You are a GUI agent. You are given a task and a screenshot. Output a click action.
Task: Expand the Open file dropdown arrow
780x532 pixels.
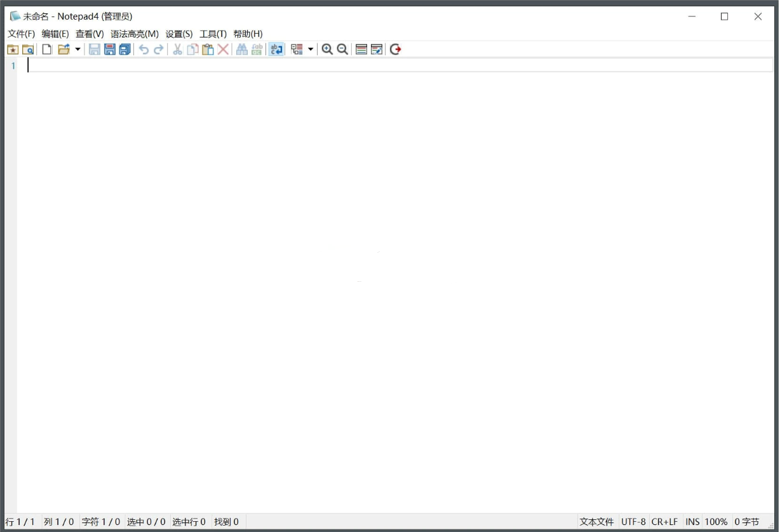pos(77,49)
